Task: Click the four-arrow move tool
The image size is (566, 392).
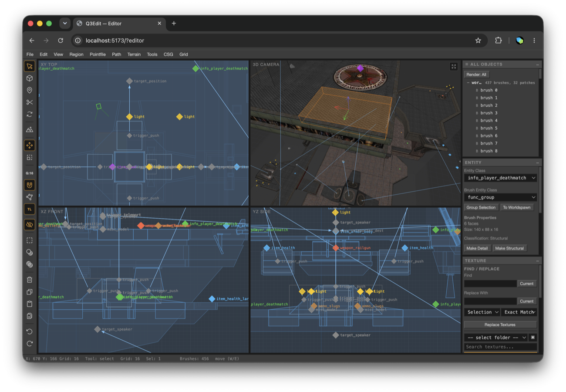Action: (x=30, y=145)
